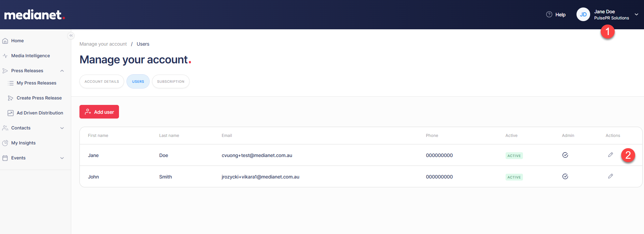
Task: Expand the Contacts sidebar section
Action: (62, 128)
